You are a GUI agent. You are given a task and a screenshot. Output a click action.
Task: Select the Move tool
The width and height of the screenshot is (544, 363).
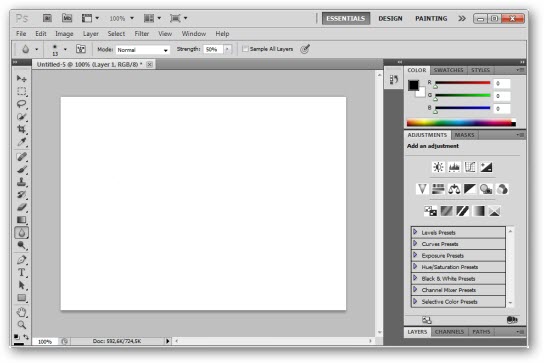pos(22,79)
